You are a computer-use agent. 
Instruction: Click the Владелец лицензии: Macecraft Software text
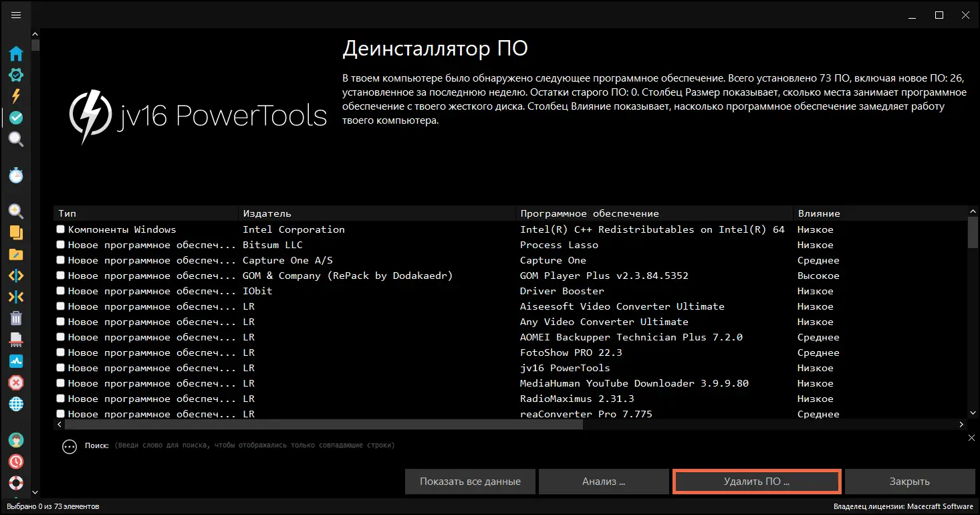903,506
